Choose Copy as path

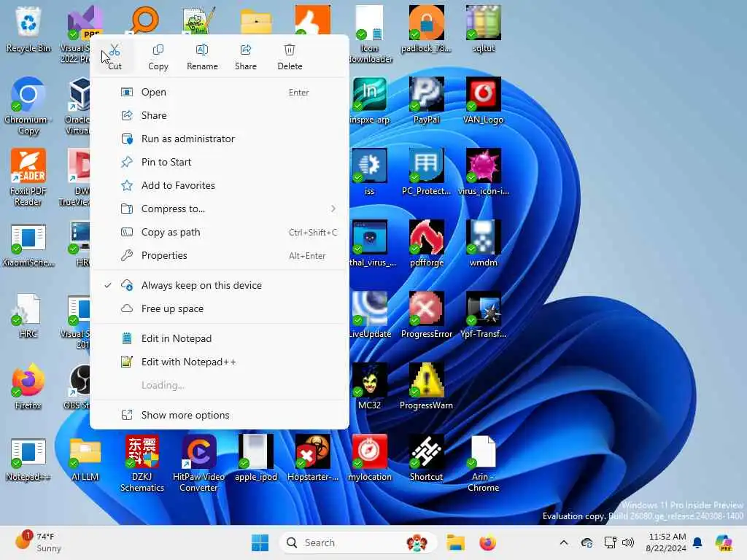click(x=220, y=233)
